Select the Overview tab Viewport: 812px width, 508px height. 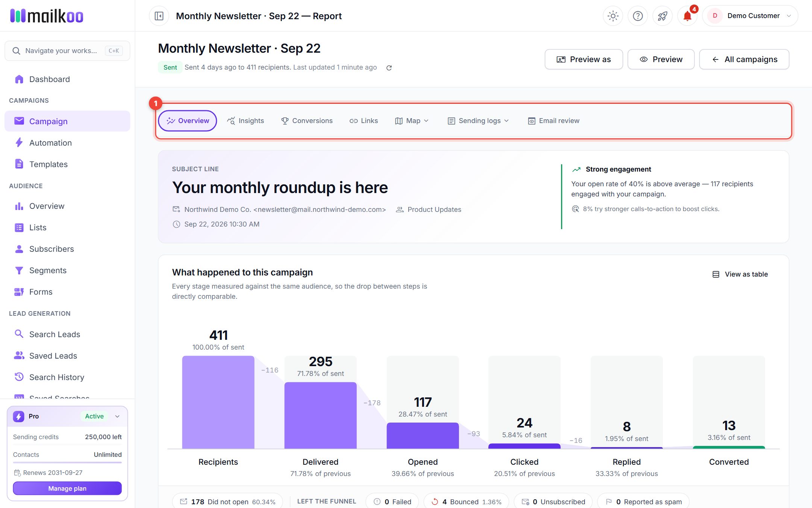[187, 121]
